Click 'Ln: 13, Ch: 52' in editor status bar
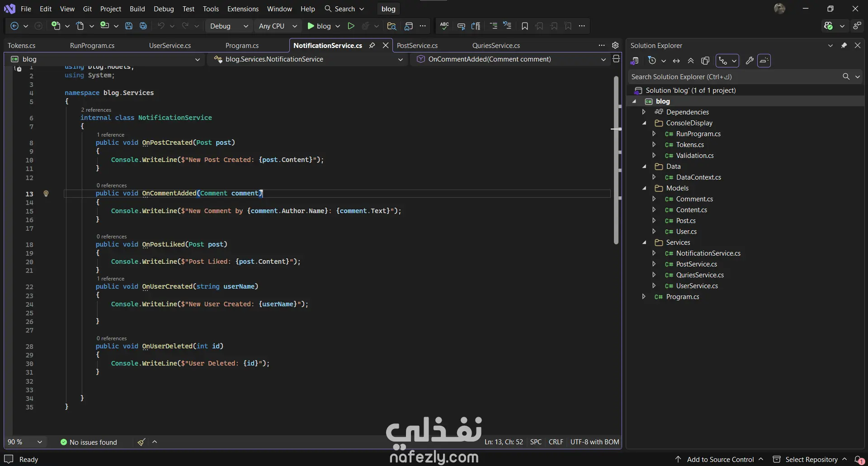The width and height of the screenshot is (868, 466). coord(504,442)
